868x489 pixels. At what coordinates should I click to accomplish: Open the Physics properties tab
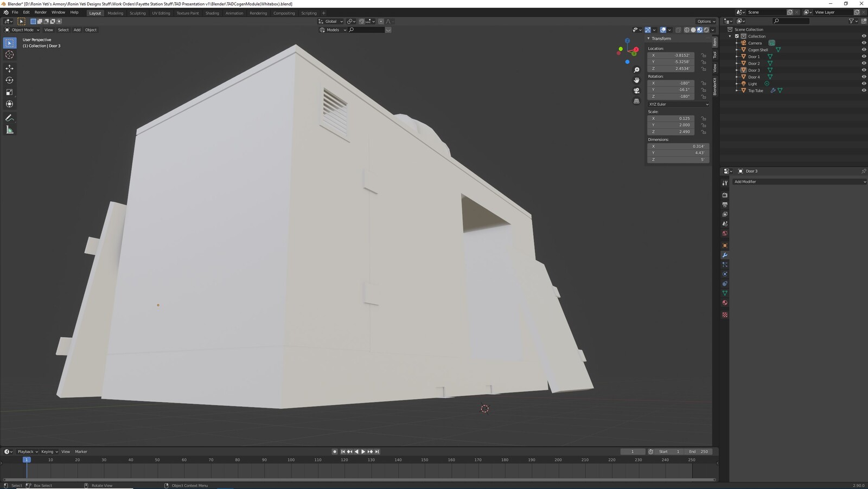point(725,274)
